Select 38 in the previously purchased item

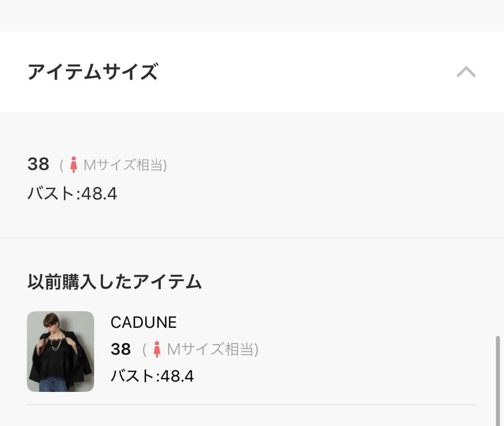tap(120, 349)
